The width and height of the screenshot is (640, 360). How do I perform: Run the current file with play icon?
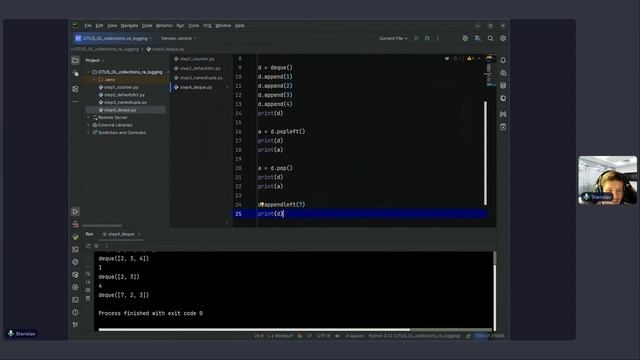point(416,38)
